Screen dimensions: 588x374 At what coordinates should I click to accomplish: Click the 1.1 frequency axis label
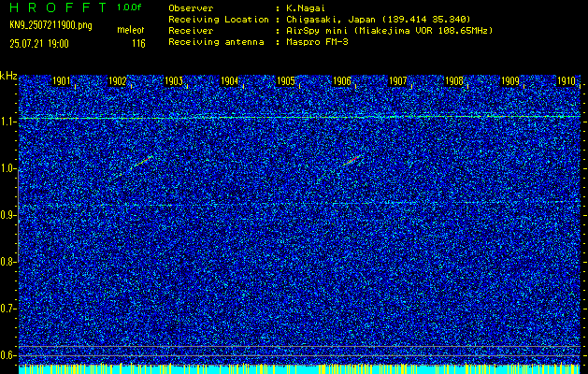(x=7, y=122)
